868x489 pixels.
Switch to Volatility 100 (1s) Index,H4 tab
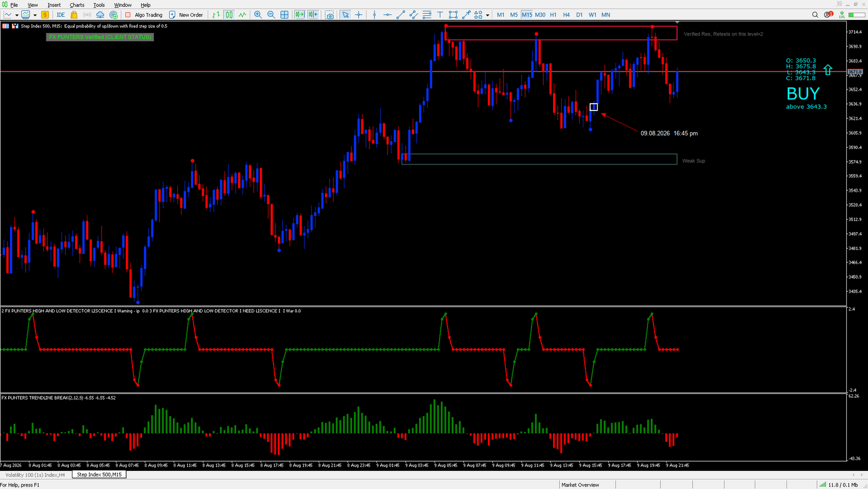coord(36,475)
